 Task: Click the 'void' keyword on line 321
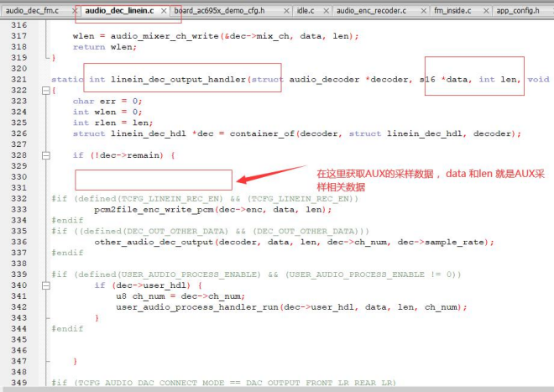[x=538, y=80]
